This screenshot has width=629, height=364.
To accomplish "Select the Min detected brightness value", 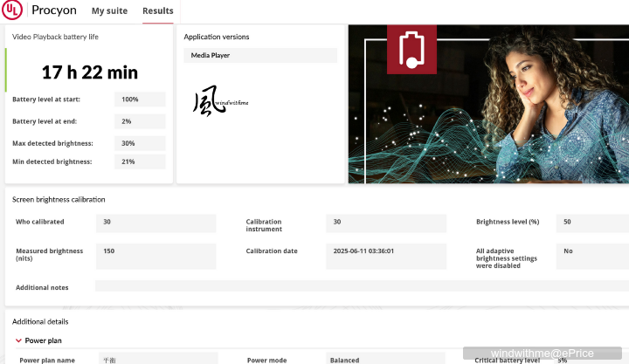I will pyautogui.click(x=140, y=161).
